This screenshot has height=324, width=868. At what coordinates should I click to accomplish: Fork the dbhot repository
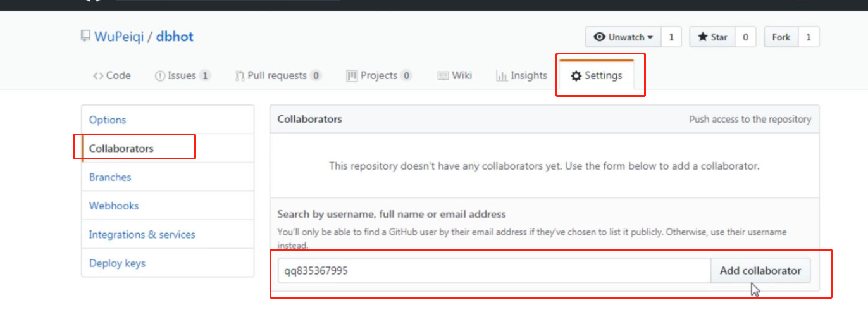[x=781, y=37]
